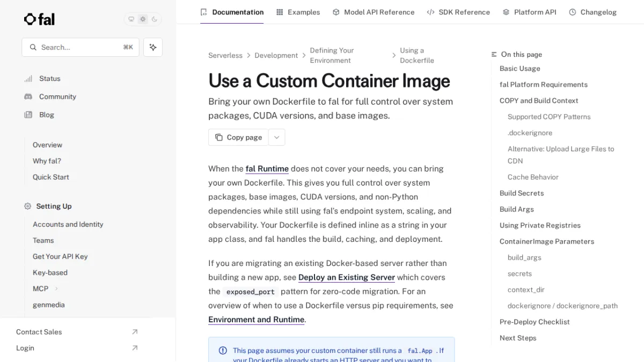644x362 pixels.
Task: Jump to secrets subsection
Action: tap(519, 274)
